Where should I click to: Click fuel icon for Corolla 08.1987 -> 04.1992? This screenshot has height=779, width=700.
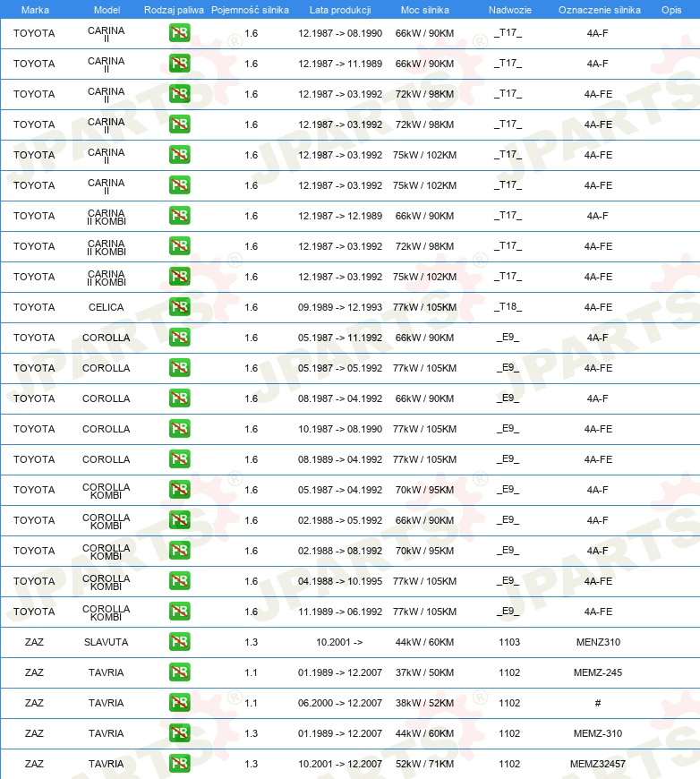point(179,398)
